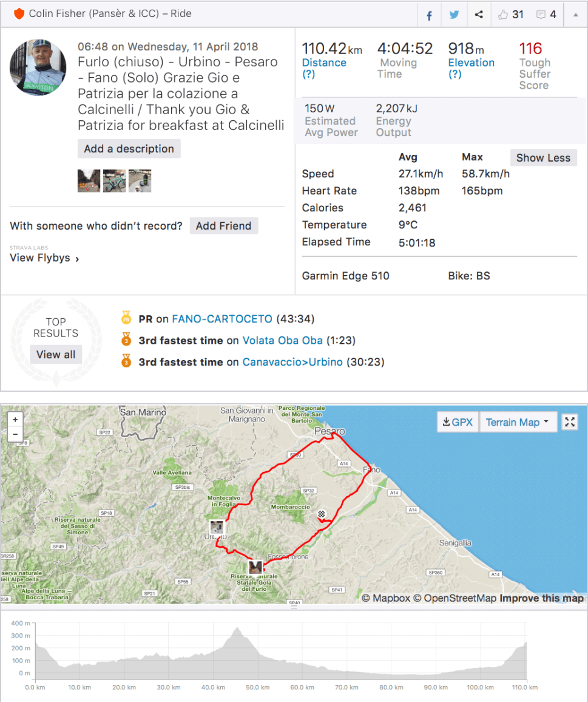588x702 pixels.
Task: Collapse stats with Show Less
Action: (543, 157)
